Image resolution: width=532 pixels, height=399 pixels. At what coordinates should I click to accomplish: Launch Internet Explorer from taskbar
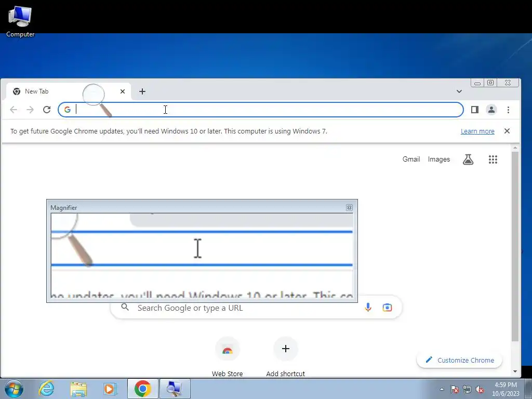click(x=46, y=389)
